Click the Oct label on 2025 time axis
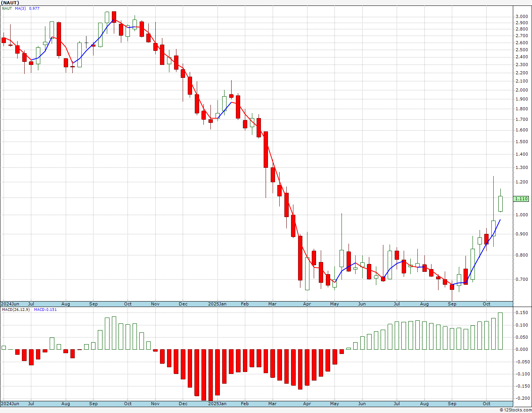The image size is (532, 413). (x=487, y=304)
